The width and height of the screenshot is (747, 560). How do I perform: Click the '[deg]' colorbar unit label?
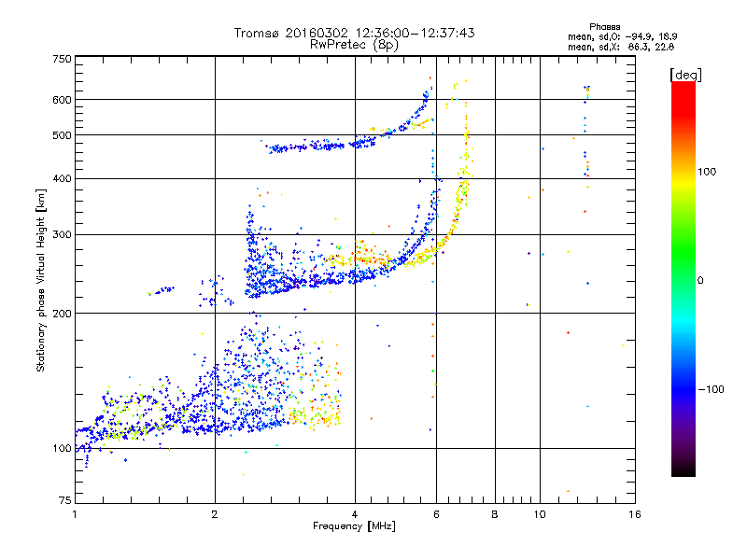coord(685,75)
